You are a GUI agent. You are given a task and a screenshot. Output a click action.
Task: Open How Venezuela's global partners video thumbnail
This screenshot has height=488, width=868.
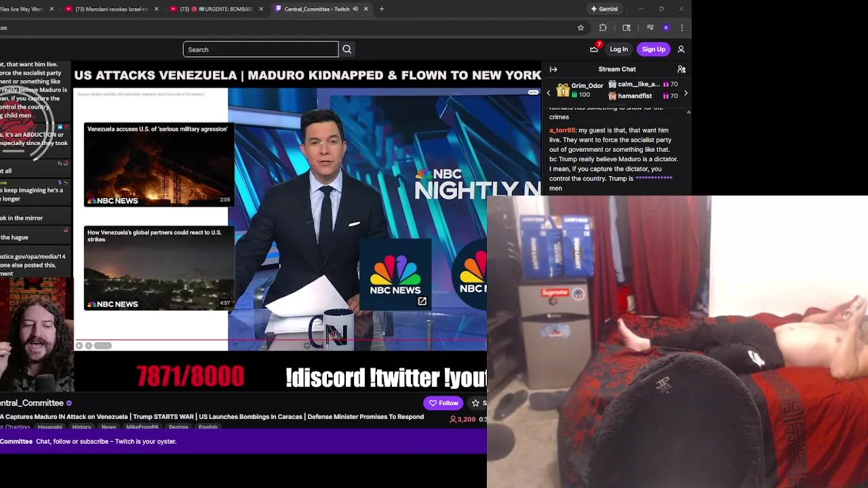click(x=159, y=268)
